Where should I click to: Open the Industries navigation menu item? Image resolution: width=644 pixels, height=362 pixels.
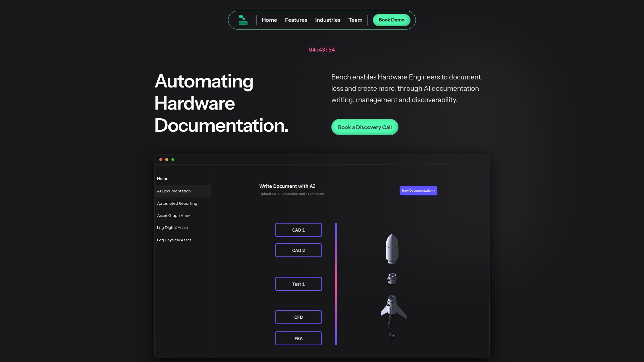[x=328, y=20]
